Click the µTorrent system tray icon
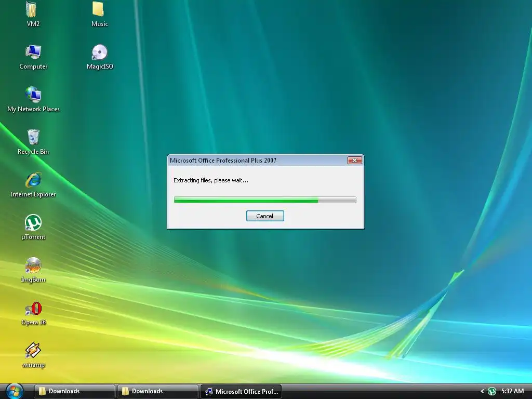The width and height of the screenshot is (532, 399). tap(491, 391)
